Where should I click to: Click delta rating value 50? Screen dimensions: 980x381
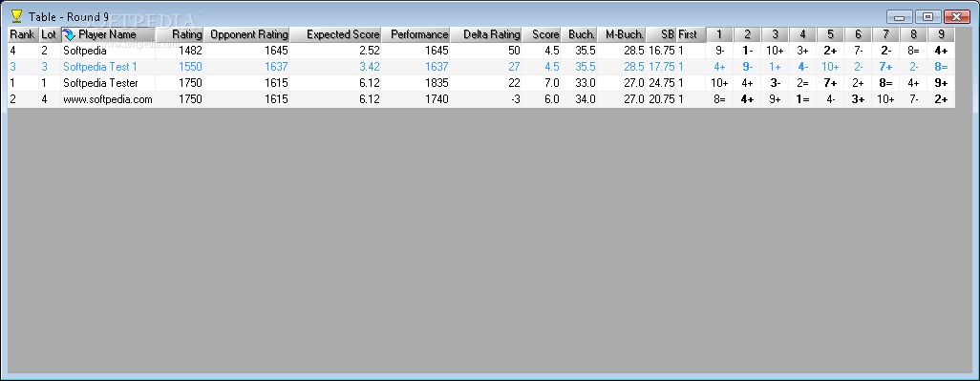pyautogui.click(x=515, y=52)
